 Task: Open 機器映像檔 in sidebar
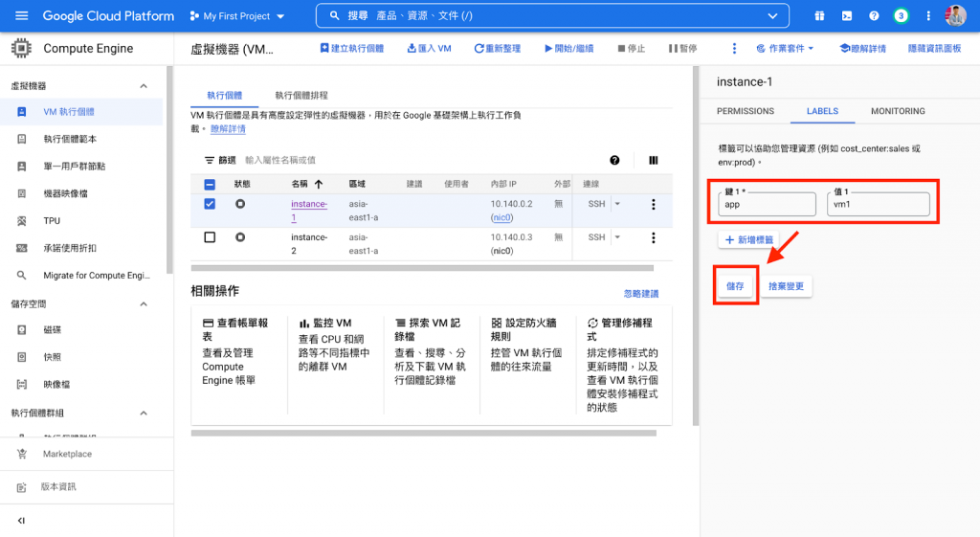point(81,193)
